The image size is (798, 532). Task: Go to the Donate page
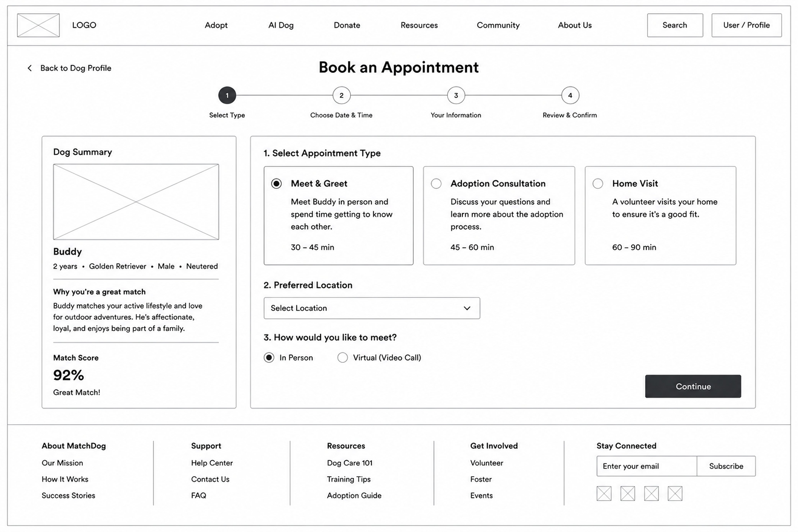[347, 25]
